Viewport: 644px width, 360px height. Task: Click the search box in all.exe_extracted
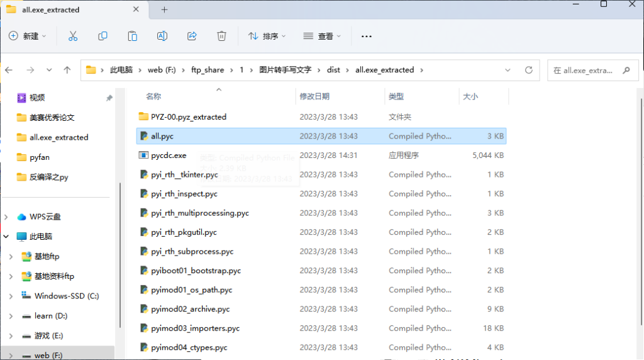(591, 70)
